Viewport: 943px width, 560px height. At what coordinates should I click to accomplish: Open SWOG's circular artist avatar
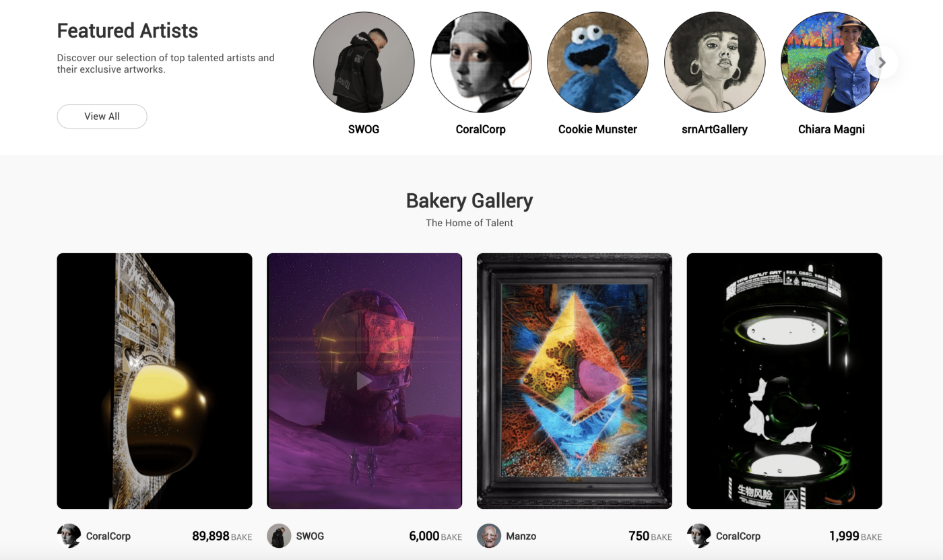coord(364,62)
